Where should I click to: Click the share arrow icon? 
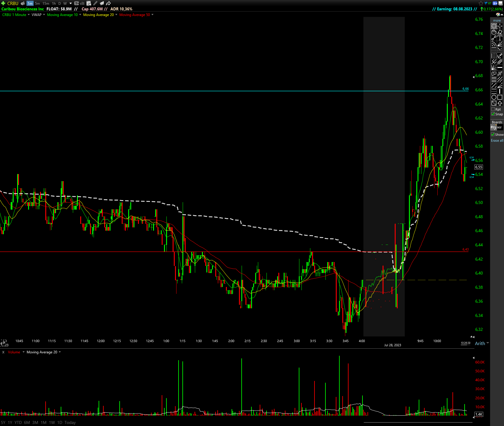[x=108, y=3]
